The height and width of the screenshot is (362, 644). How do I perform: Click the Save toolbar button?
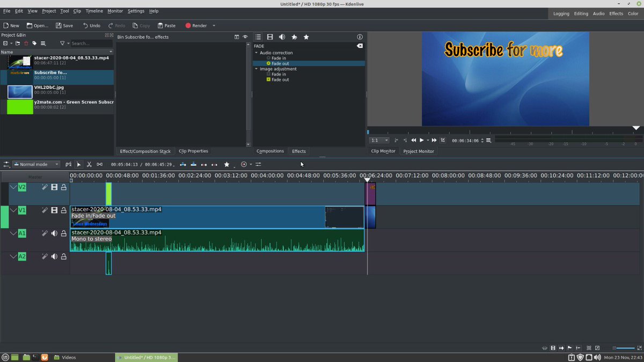click(64, 25)
